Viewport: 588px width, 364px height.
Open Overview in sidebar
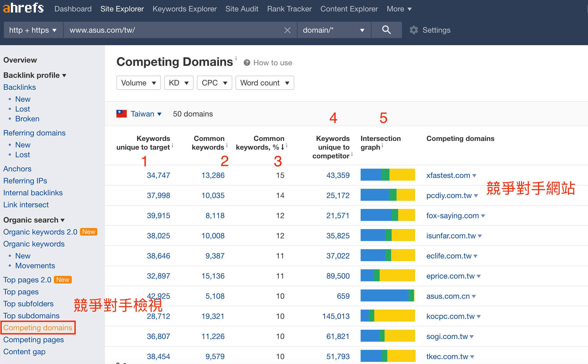click(x=20, y=60)
